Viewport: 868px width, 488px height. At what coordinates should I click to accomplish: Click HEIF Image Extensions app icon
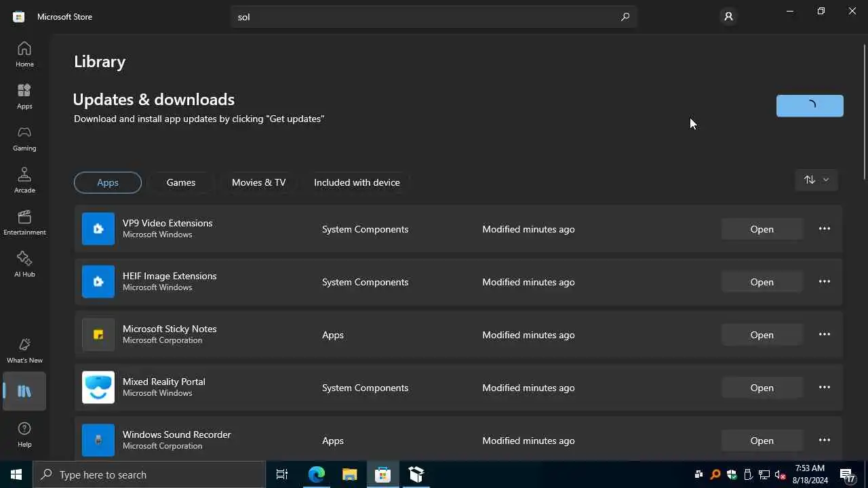tap(98, 282)
